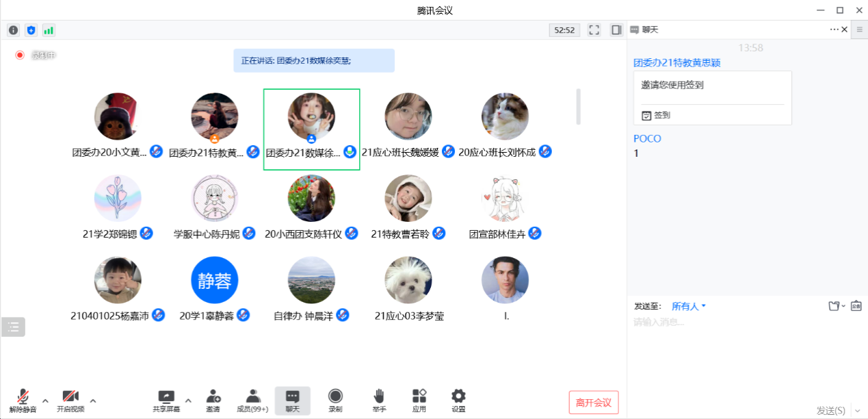Enter full screen view
The width and height of the screenshot is (868, 419).
point(594,30)
